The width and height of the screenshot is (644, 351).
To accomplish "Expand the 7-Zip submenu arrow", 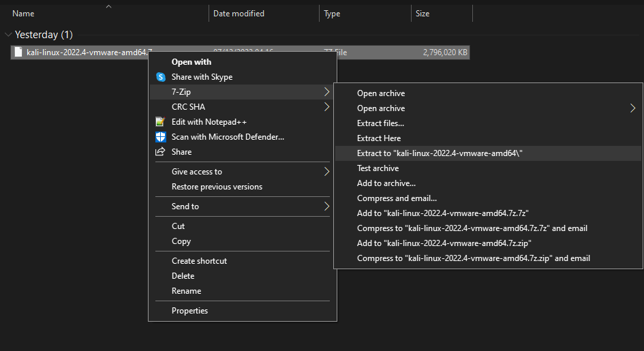I will point(327,92).
